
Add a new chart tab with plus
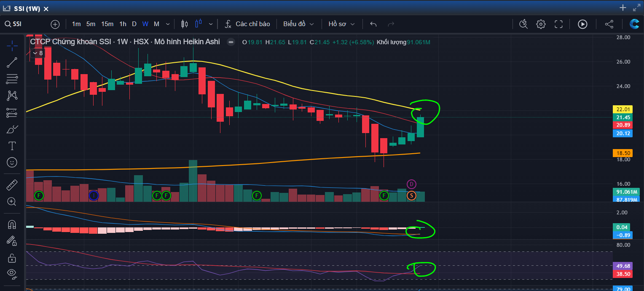point(623,8)
